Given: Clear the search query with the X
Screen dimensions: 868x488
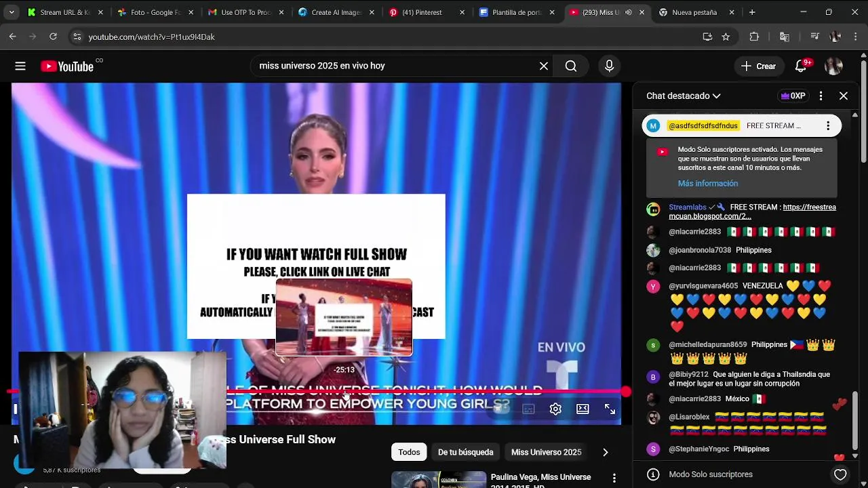Looking at the screenshot, I should [543, 66].
